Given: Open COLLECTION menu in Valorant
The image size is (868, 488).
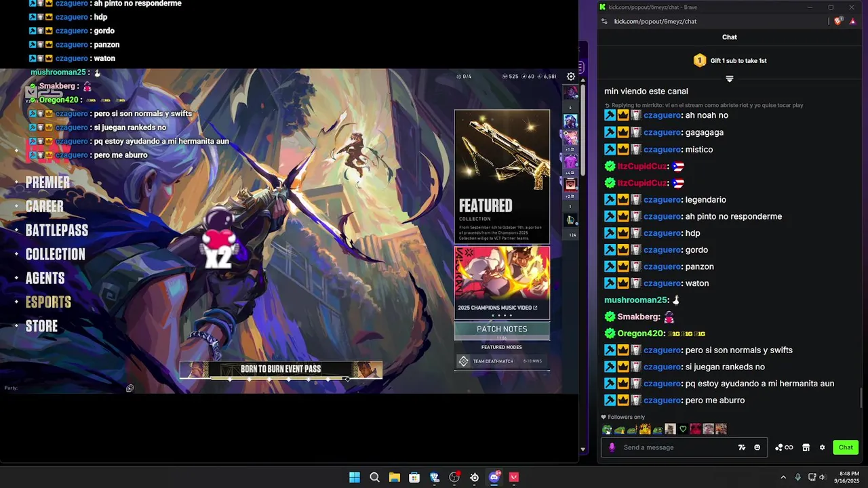Looking at the screenshot, I should (55, 254).
